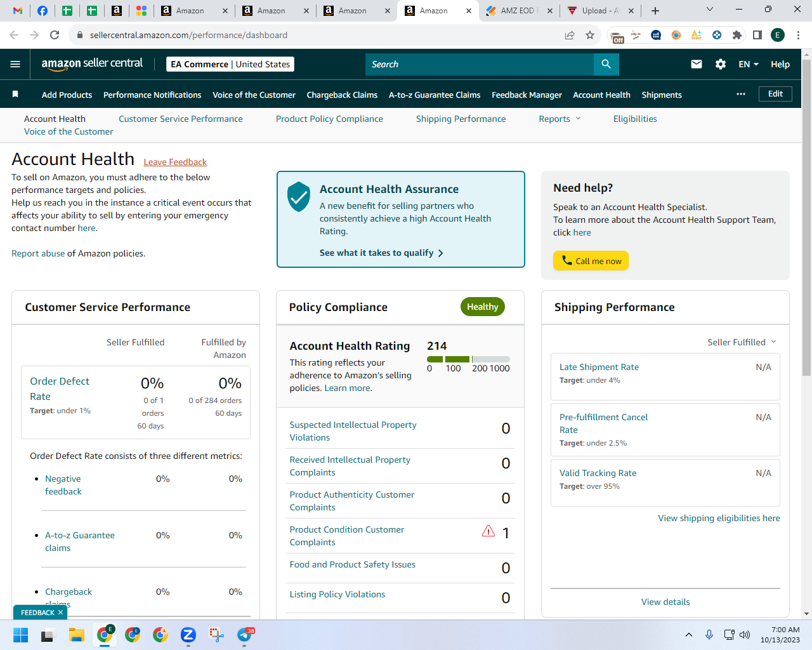
Task: Open the three-dot more options in favorites bar
Action: click(x=741, y=94)
